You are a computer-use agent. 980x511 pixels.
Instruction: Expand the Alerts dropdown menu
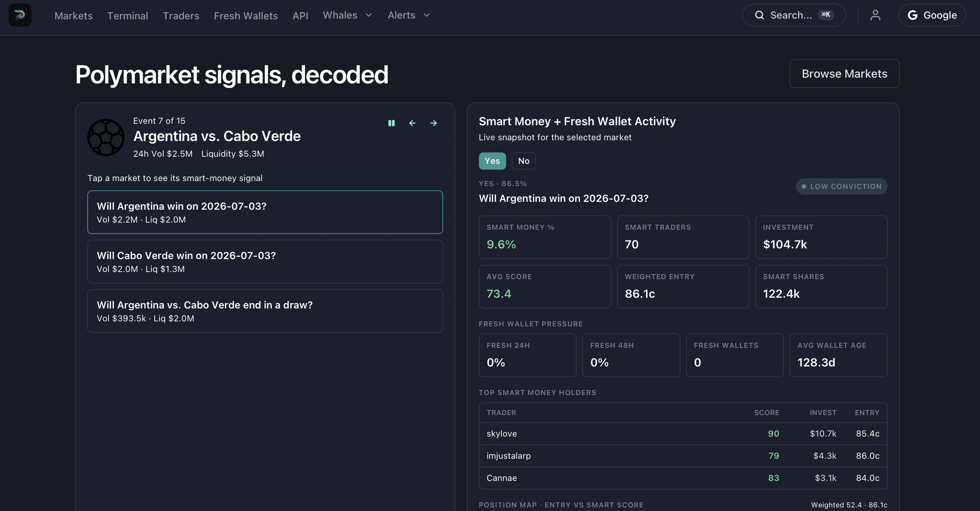[x=409, y=15]
